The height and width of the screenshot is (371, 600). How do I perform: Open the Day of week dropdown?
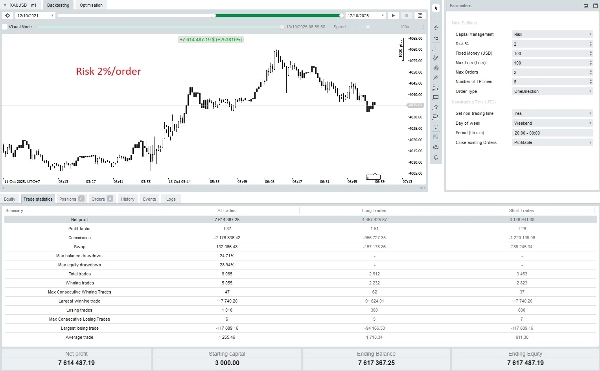[x=553, y=123]
